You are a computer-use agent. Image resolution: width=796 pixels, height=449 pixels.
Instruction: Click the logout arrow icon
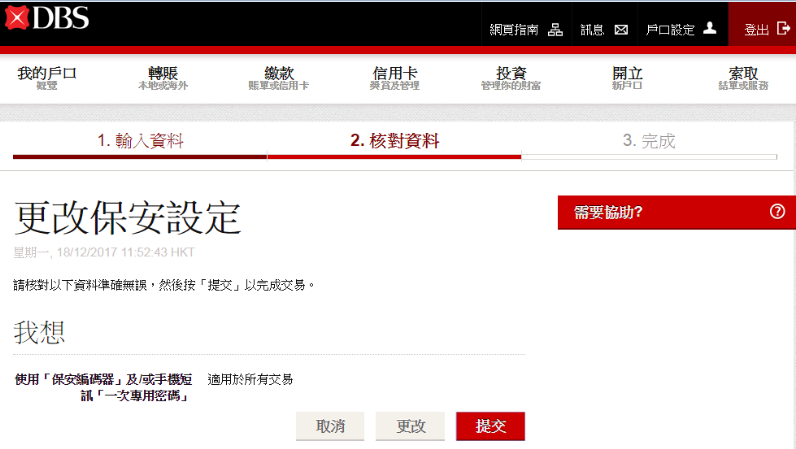click(783, 29)
